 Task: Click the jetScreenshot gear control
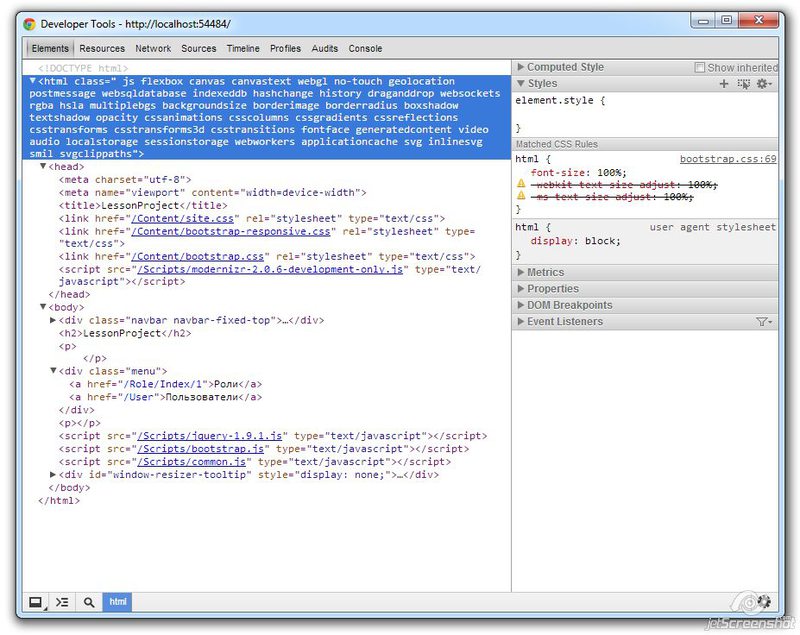[x=764, y=602]
